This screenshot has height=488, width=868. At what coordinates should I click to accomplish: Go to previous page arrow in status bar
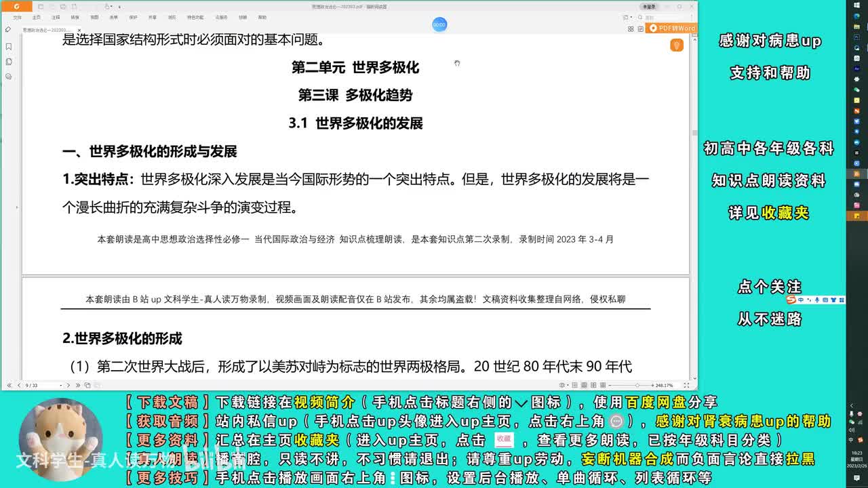tap(18, 385)
